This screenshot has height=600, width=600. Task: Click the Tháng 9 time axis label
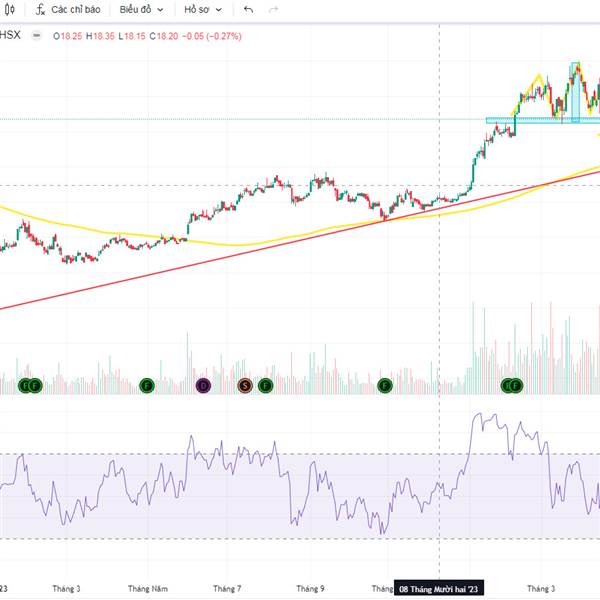point(310,589)
